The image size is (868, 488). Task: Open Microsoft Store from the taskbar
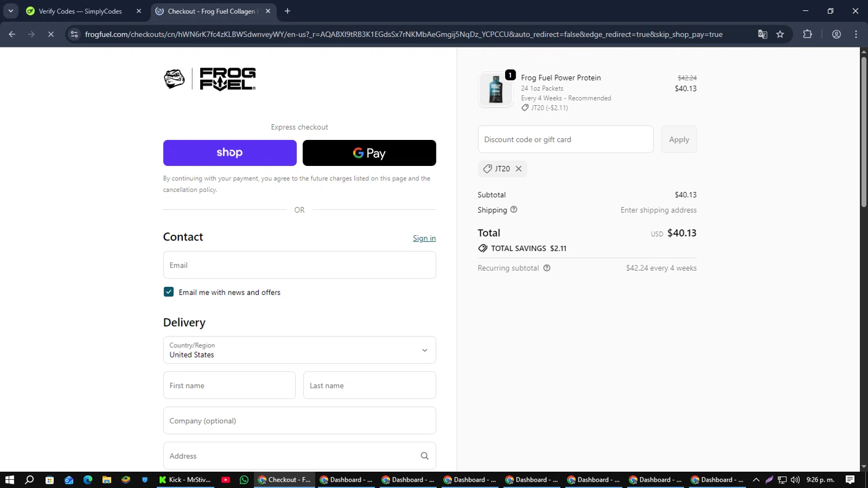pyautogui.click(x=50, y=479)
